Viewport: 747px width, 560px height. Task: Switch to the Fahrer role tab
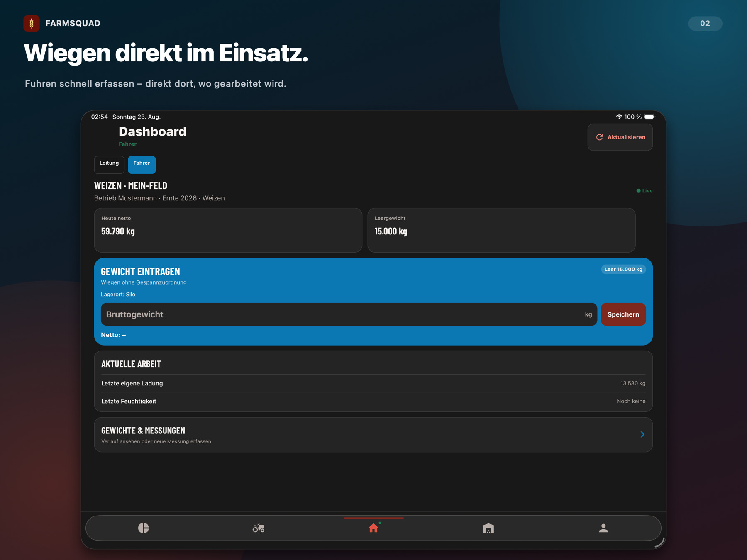pos(142,164)
